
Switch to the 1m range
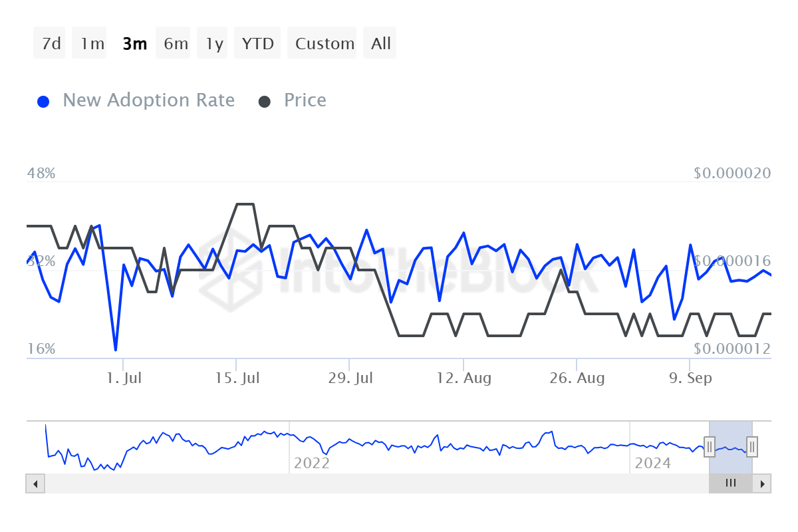(92, 44)
